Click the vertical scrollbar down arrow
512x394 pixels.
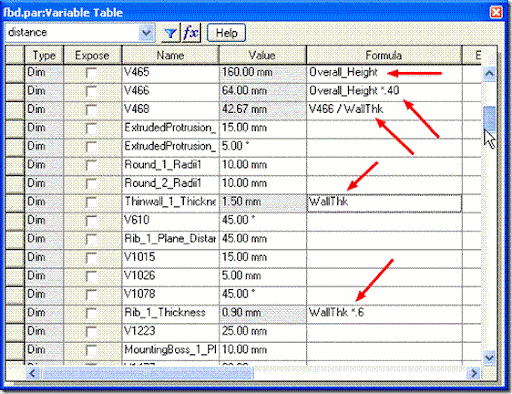pyautogui.click(x=489, y=358)
